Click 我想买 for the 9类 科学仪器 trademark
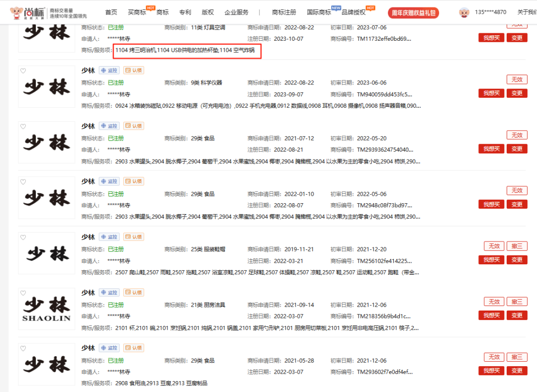This screenshot has height=392, width=537. coord(491,93)
